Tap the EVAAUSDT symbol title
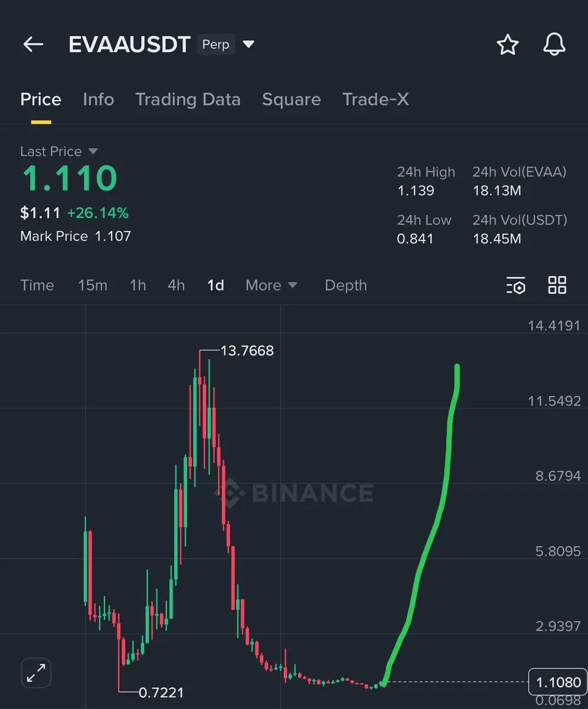588x709 pixels. click(129, 44)
